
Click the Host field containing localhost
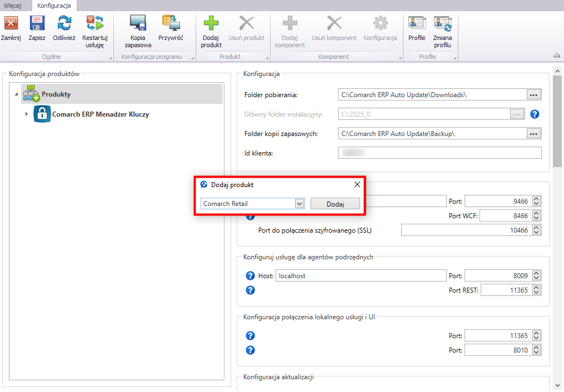[x=361, y=275]
